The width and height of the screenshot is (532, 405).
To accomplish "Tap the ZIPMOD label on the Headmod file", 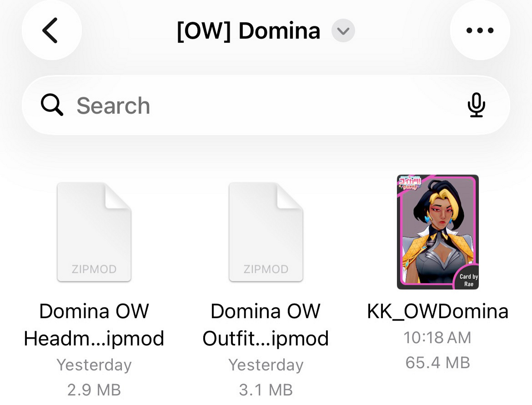I will click(94, 269).
